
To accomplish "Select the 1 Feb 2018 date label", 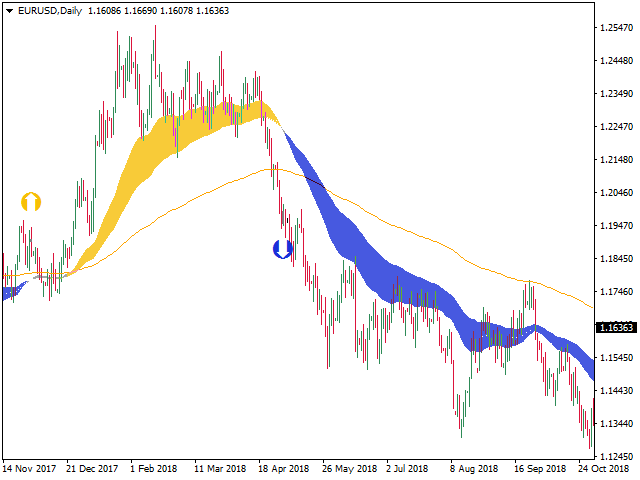I will 153,469.
